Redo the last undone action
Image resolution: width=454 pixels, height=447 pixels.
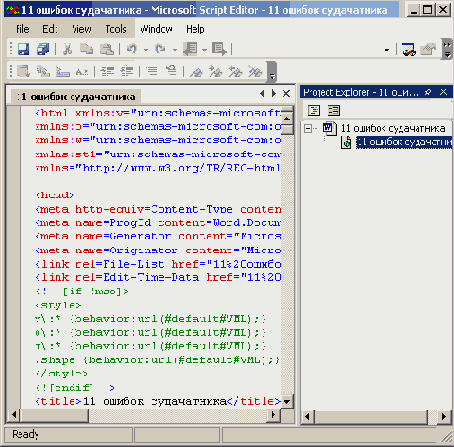(160, 49)
